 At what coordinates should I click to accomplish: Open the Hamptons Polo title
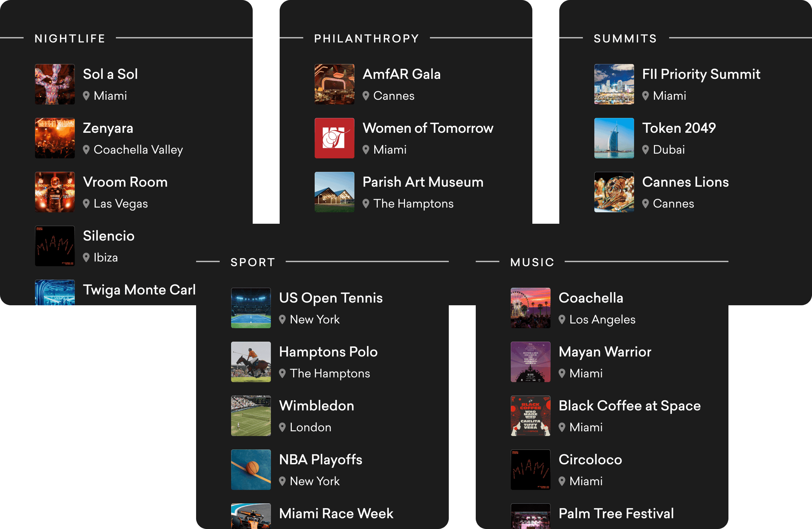tap(328, 352)
